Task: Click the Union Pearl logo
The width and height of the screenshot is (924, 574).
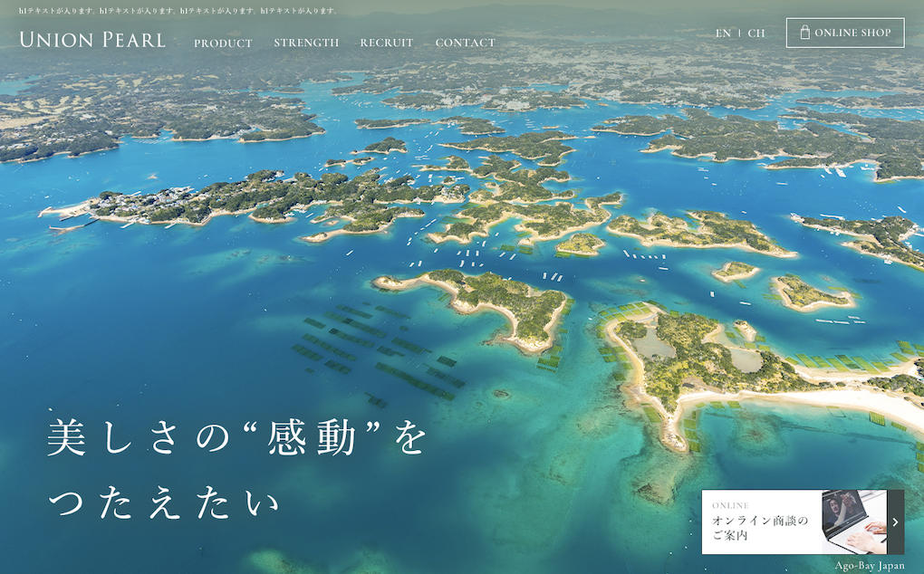Action: [92, 40]
